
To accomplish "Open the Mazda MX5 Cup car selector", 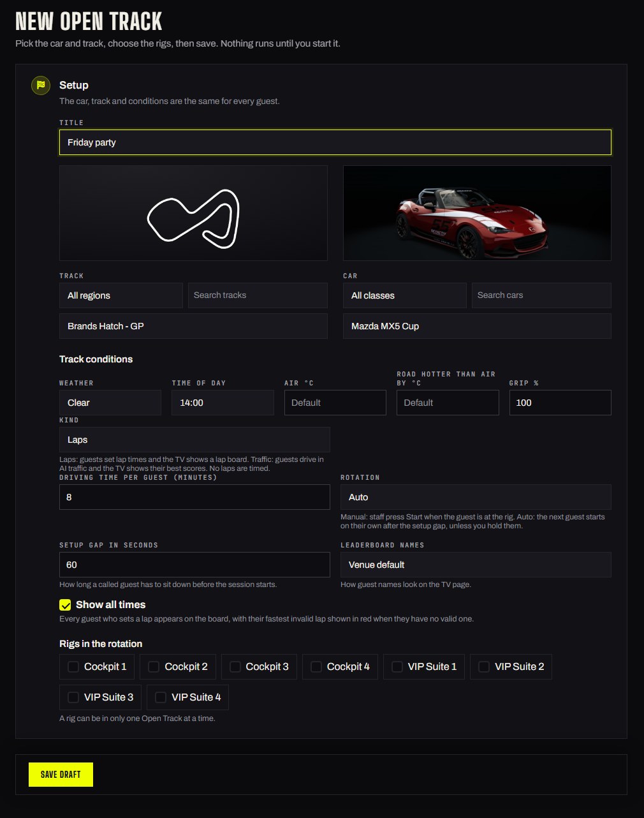I will (477, 326).
